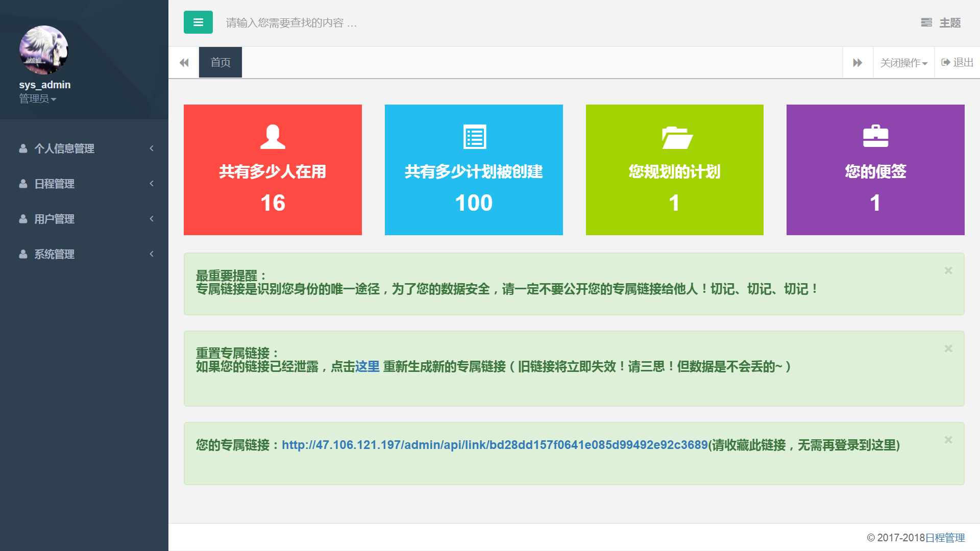Click the list document icon in blue card
This screenshot has width=980, height=551.
click(474, 137)
